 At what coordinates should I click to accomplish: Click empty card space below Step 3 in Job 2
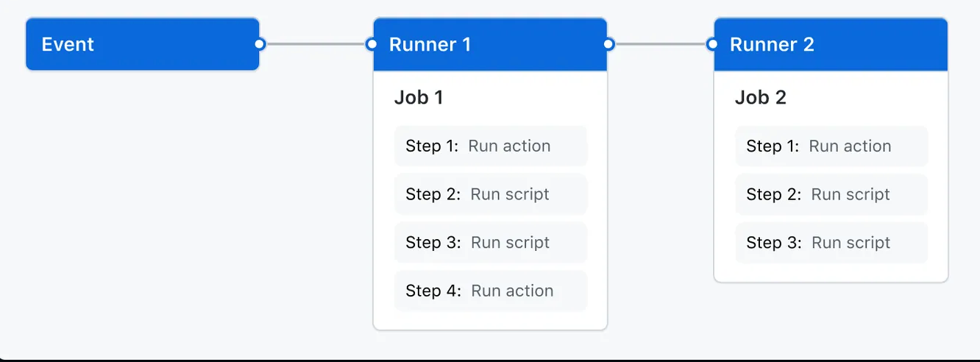(x=831, y=272)
